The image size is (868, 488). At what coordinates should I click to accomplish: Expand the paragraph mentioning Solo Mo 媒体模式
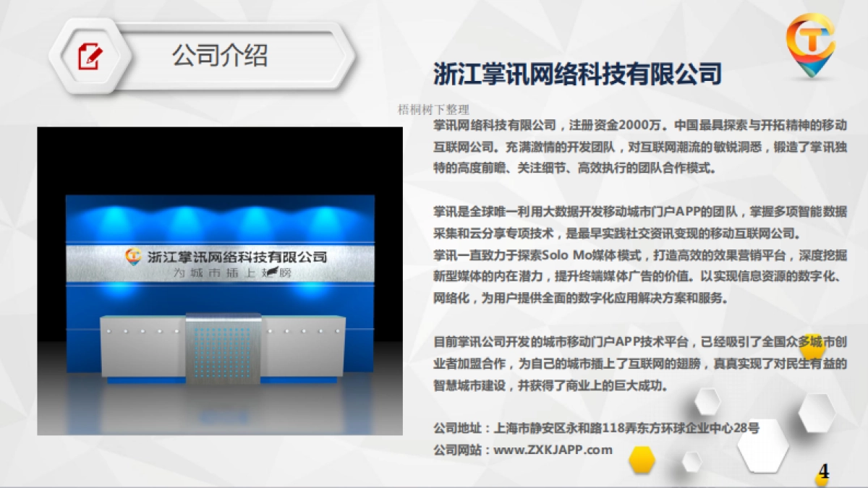[x=579, y=275]
